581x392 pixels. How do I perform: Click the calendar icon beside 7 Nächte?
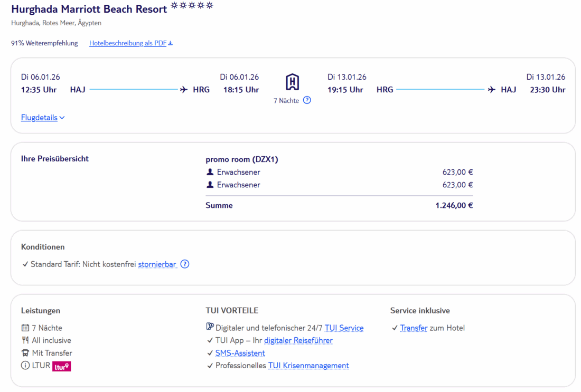pyautogui.click(x=25, y=328)
